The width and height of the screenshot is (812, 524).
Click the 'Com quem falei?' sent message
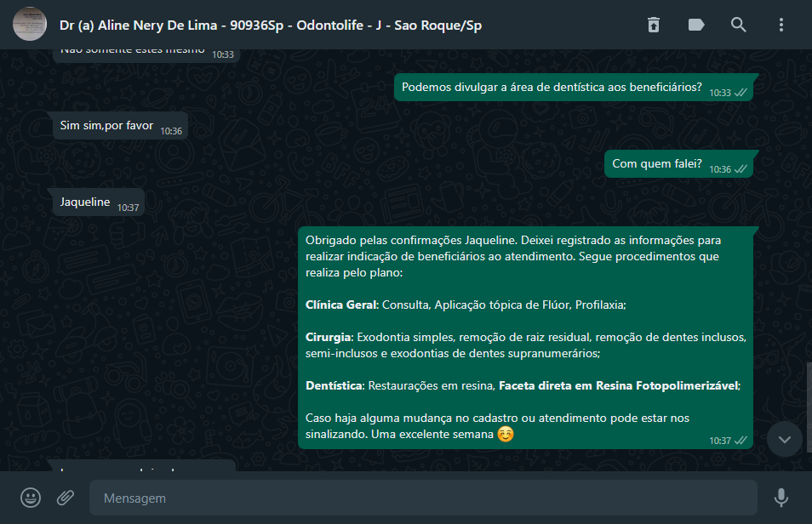click(679, 163)
